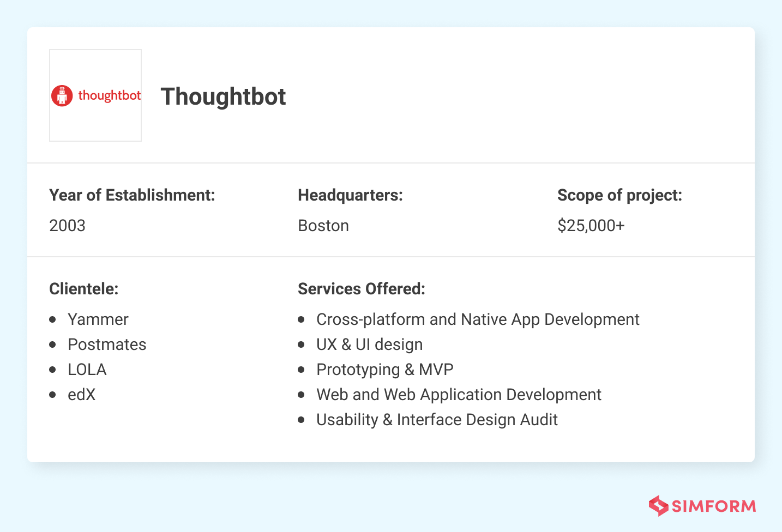Image resolution: width=782 pixels, height=532 pixels.
Task: Select the year value 2003
Action: (67, 226)
